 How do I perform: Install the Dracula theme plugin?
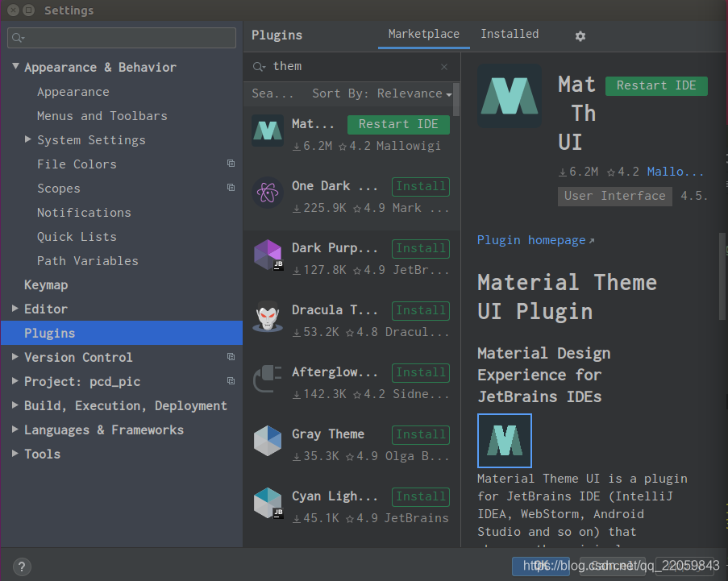[421, 310]
